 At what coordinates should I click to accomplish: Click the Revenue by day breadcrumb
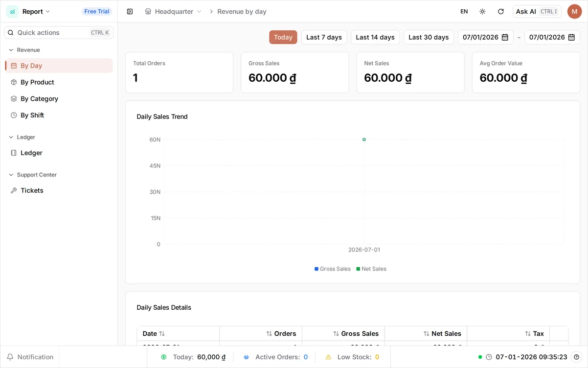pyautogui.click(x=242, y=11)
